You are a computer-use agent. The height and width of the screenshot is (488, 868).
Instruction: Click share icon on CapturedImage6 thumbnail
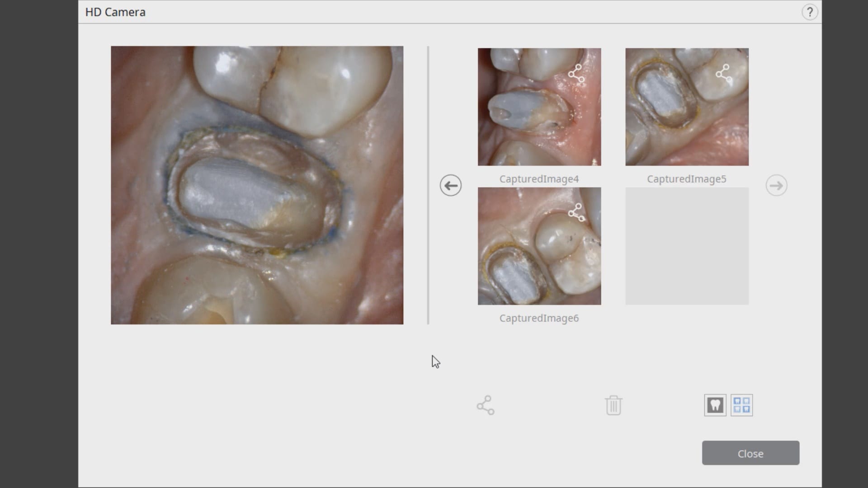tap(576, 212)
